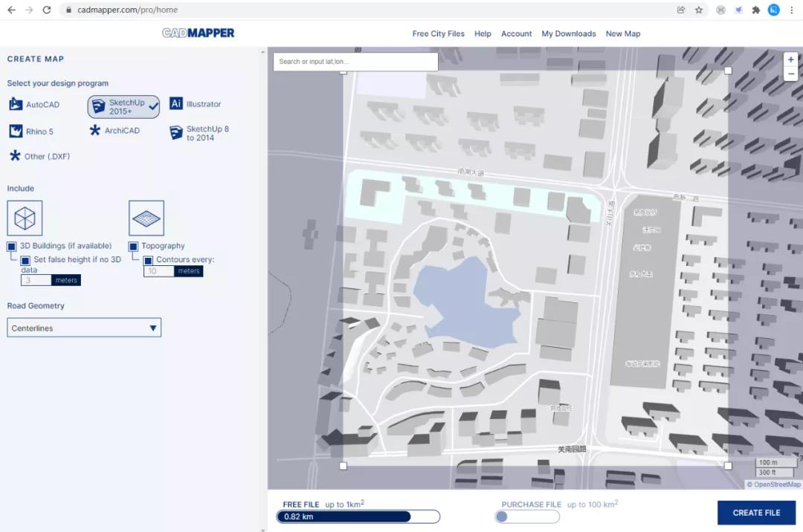Open the browser three-dot menu

tap(792, 10)
